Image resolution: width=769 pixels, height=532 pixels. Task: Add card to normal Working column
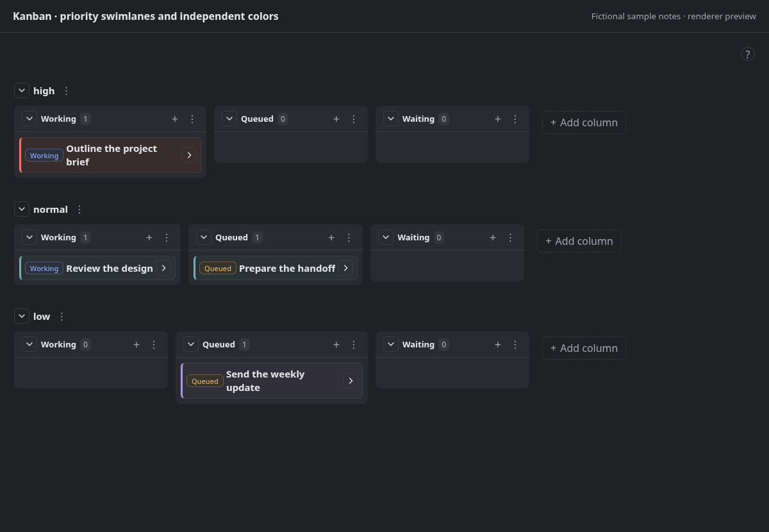coord(149,237)
